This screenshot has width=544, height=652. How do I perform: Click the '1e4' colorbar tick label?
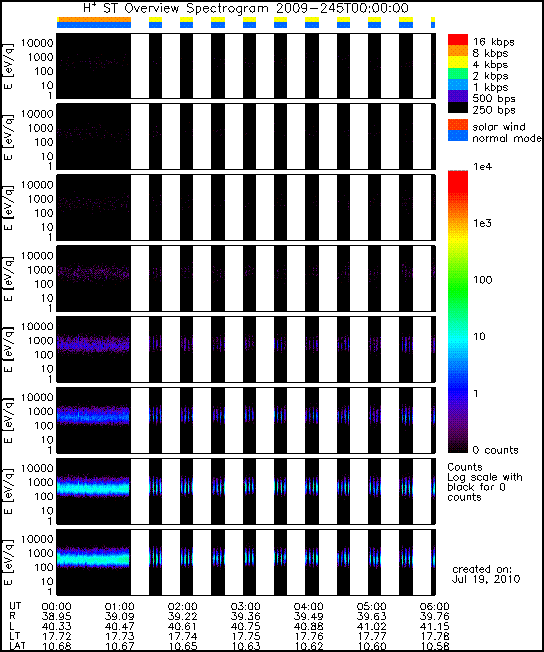pos(482,167)
